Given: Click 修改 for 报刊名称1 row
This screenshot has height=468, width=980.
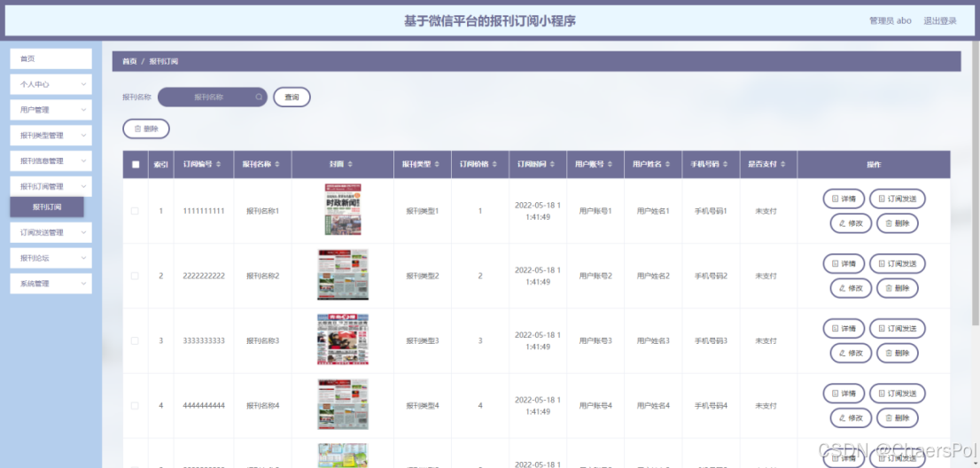Looking at the screenshot, I should (x=851, y=223).
